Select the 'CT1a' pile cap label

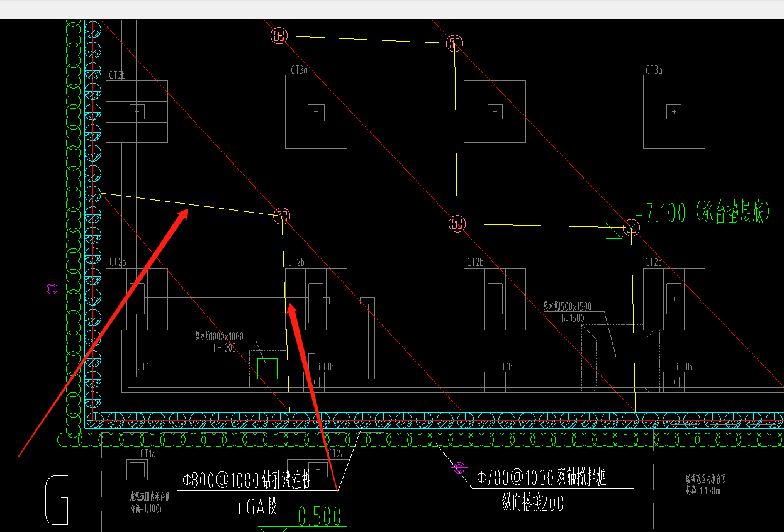148,453
